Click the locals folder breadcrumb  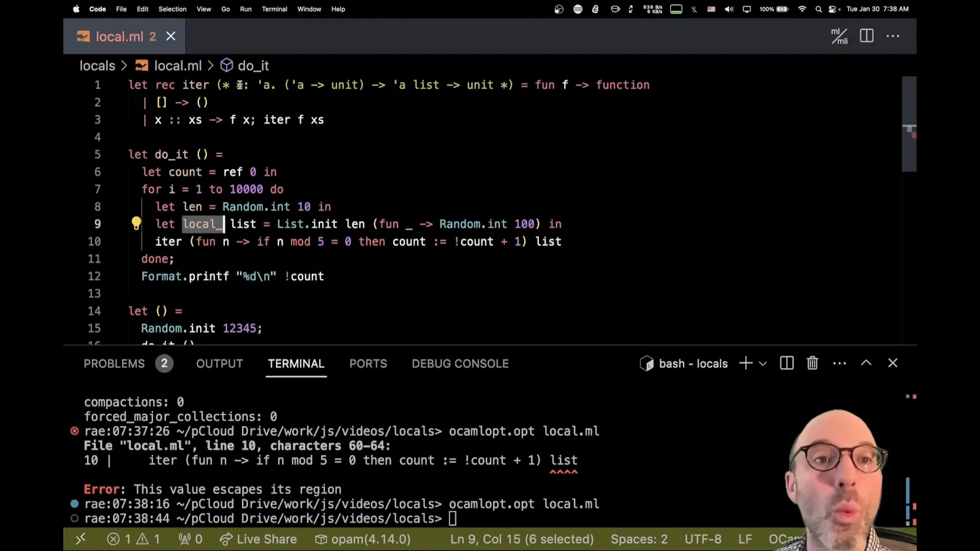[x=97, y=66]
